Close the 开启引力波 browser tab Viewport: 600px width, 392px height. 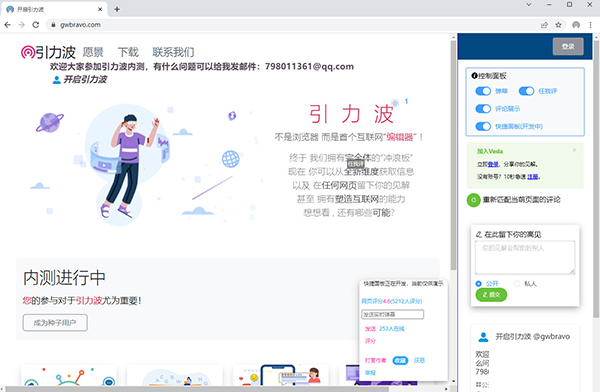100,9
